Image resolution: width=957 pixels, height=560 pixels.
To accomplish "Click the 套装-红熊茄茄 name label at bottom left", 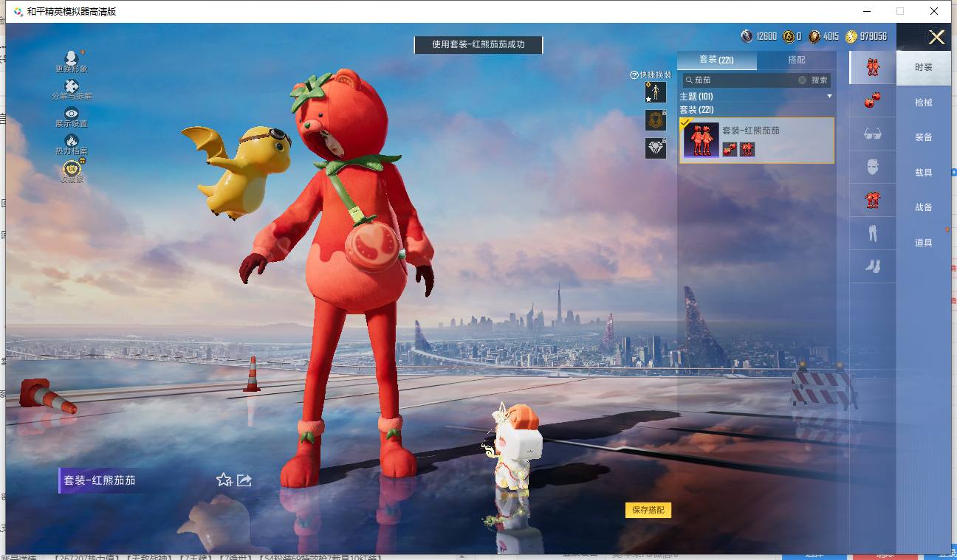I will click(100, 480).
